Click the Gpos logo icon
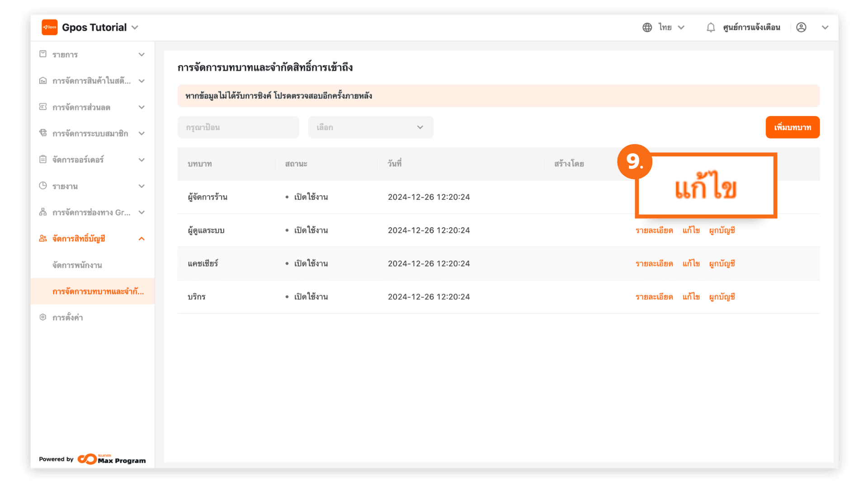This screenshot has height=488, width=868. click(x=49, y=27)
